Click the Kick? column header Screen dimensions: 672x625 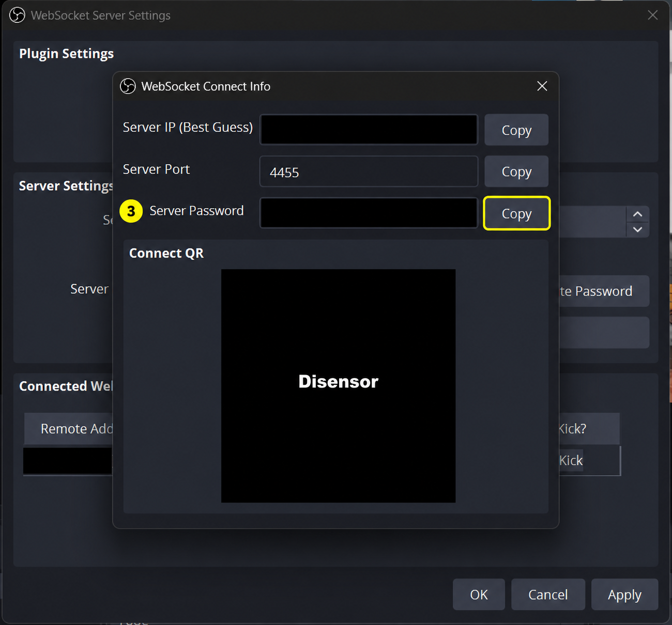[589, 429]
